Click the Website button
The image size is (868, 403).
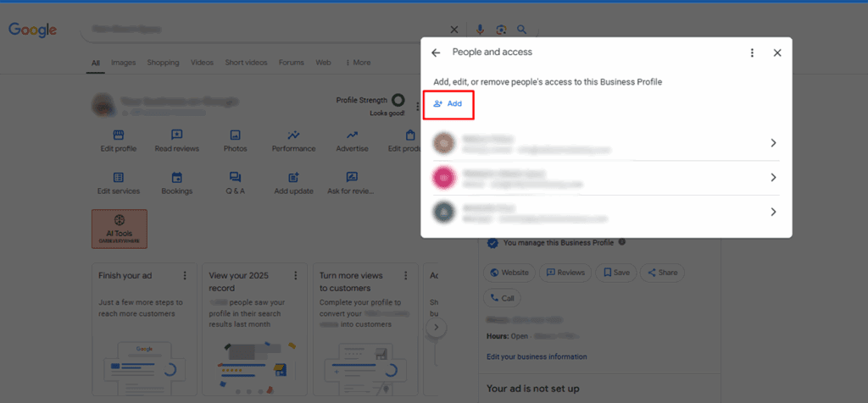tap(510, 273)
